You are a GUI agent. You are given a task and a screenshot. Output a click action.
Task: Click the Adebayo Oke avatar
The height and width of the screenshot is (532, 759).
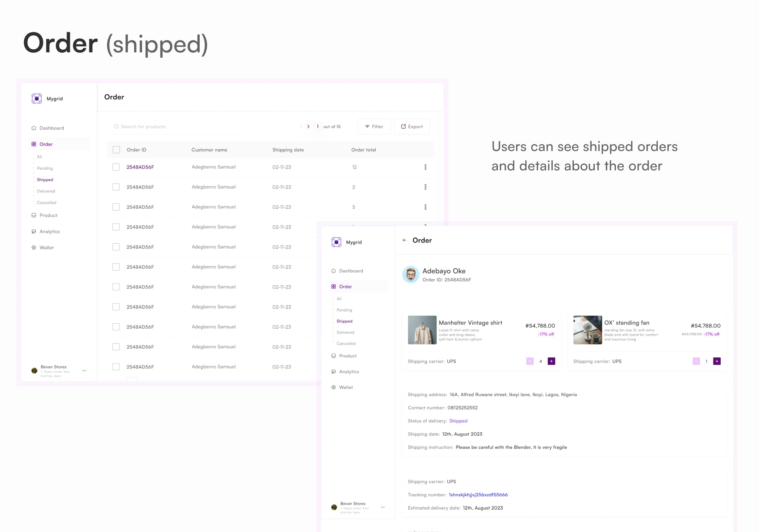[411, 274]
